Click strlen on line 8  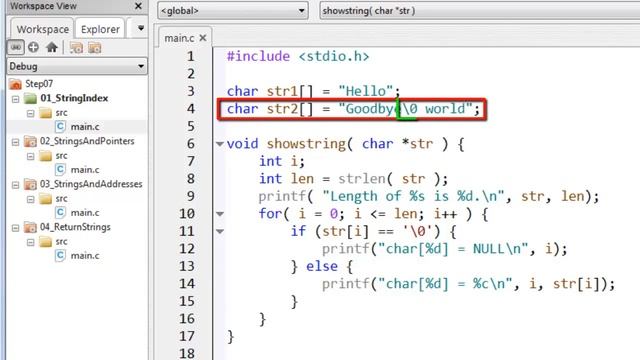coord(362,179)
